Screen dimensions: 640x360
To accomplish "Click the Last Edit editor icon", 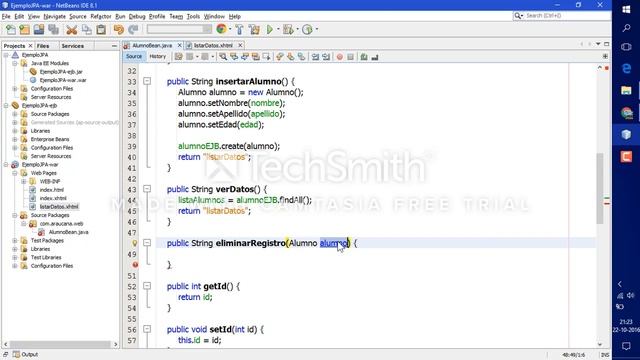I will point(179,57).
